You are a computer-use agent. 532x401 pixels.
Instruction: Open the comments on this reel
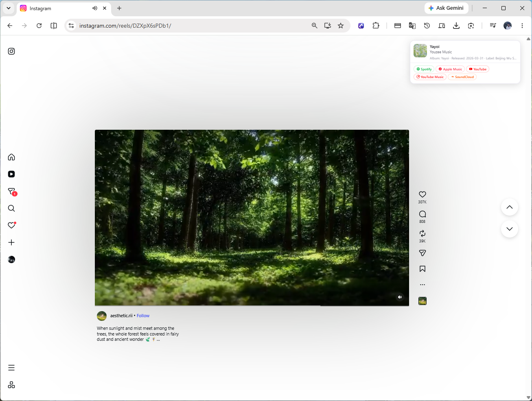423,214
